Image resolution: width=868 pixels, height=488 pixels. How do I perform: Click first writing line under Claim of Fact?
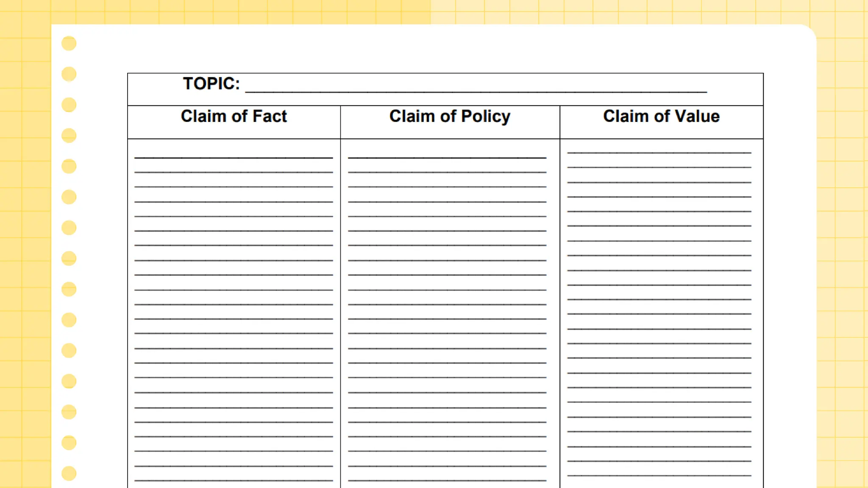(234, 158)
